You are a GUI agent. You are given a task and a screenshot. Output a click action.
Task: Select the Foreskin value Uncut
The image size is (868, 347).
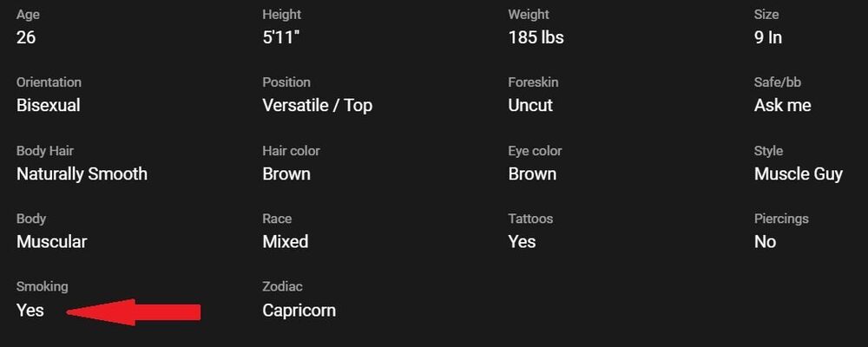pyautogui.click(x=530, y=105)
